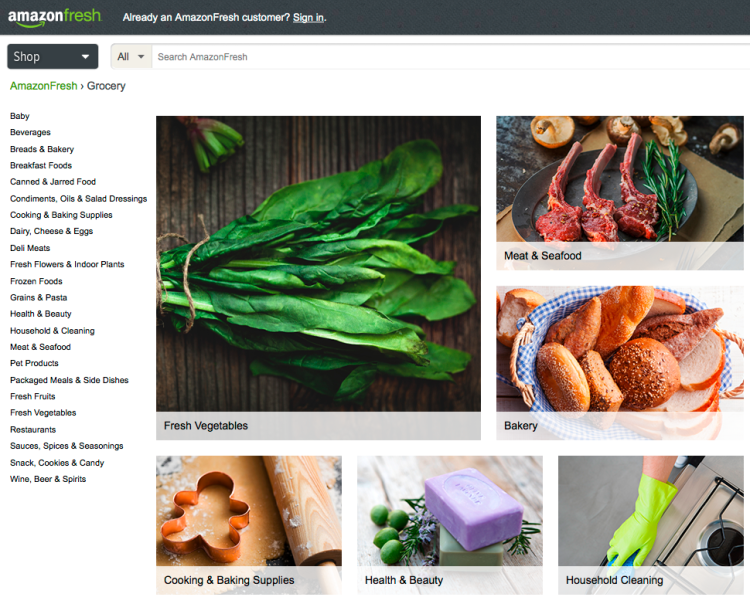Expand the All search category dropdown
Image resolution: width=750 pixels, height=604 pixels.
coord(131,57)
